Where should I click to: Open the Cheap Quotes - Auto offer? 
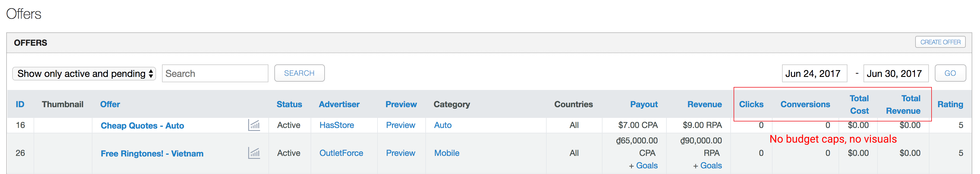click(x=142, y=126)
